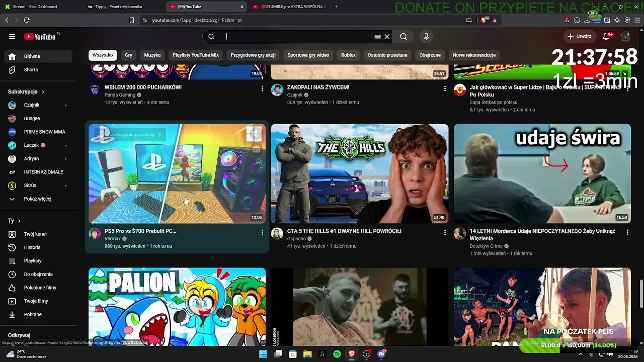644x362 pixels.
Task: Select the Obejrzane filter chip
Action: pos(430,55)
